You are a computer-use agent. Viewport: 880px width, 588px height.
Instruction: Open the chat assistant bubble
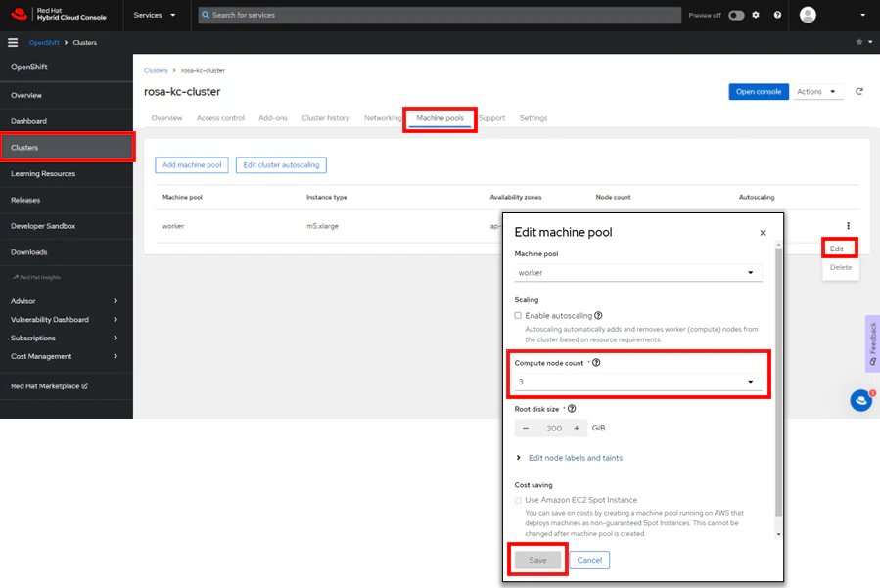point(861,400)
